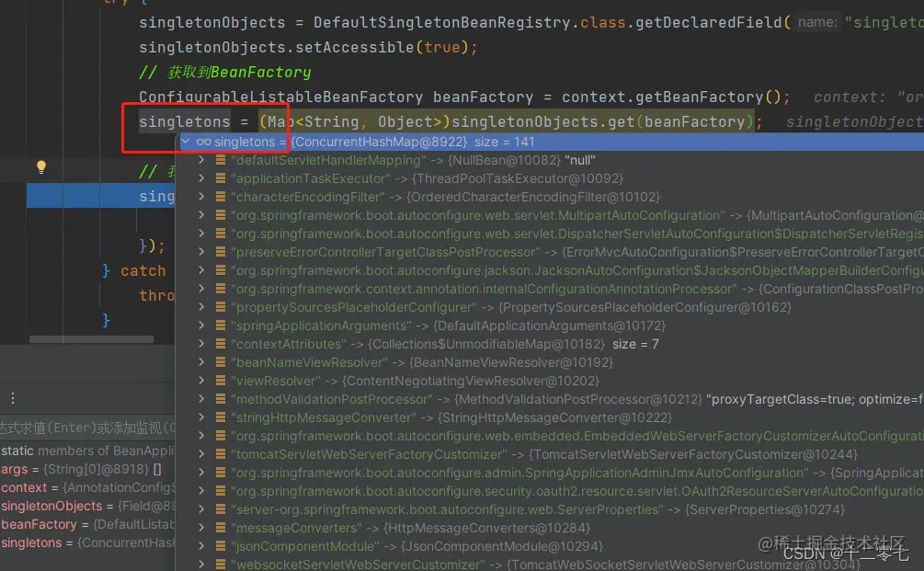This screenshot has height=571, width=924.
Task: Click the yellow lightbulb intention icon
Action: 41,166
